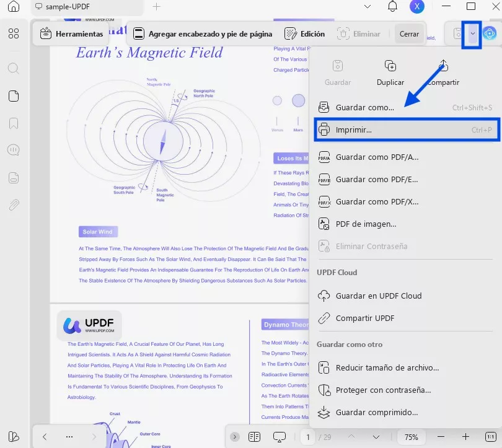Go to previous page up arrow
This screenshot has height=448, width=502.
(351, 437)
